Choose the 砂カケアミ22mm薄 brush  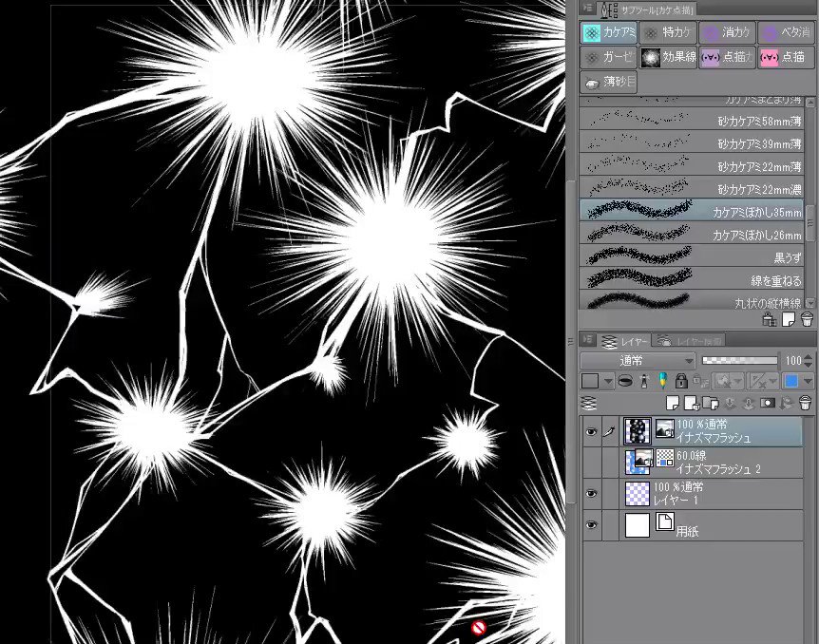point(692,165)
